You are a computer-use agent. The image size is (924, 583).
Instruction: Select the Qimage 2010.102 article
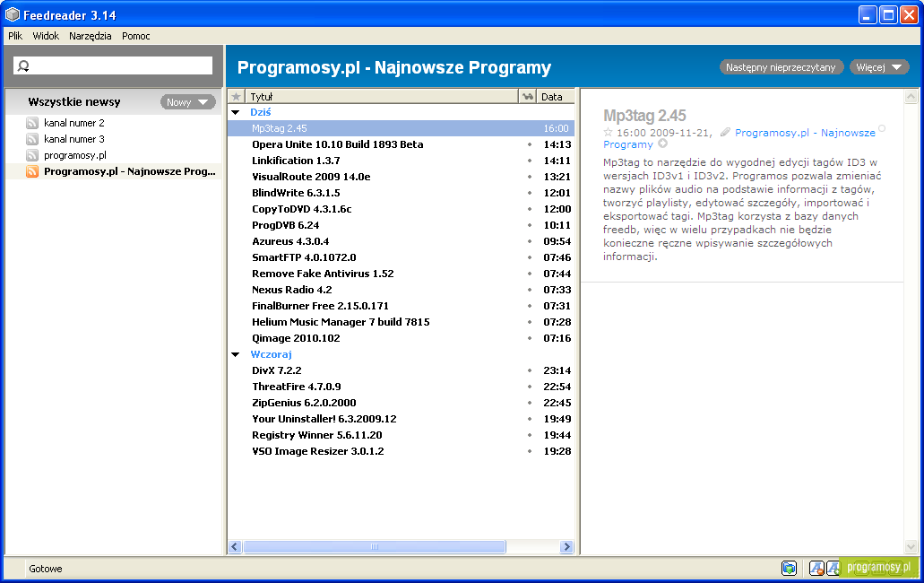pos(401,338)
